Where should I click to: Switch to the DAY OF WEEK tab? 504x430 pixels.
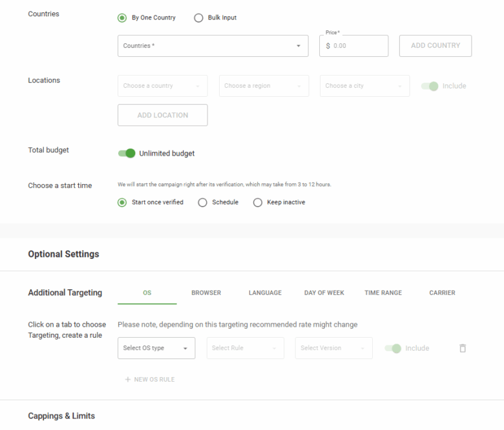tap(324, 293)
